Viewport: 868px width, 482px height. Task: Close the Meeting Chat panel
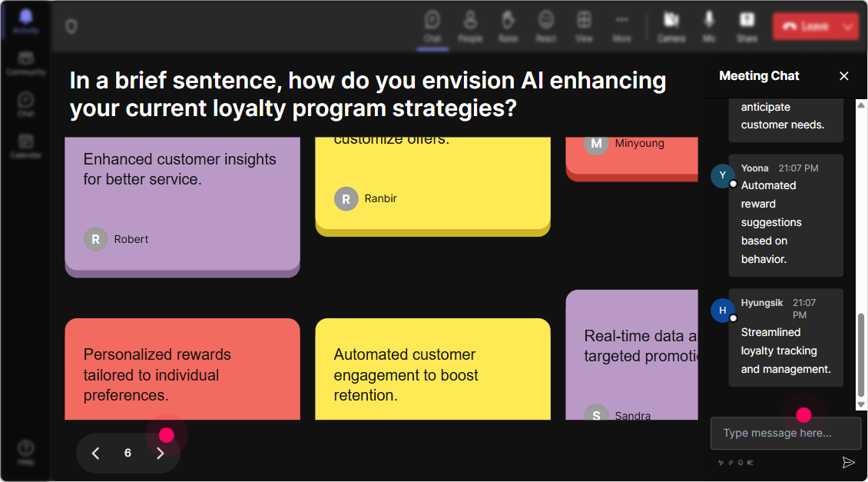pyautogui.click(x=843, y=76)
